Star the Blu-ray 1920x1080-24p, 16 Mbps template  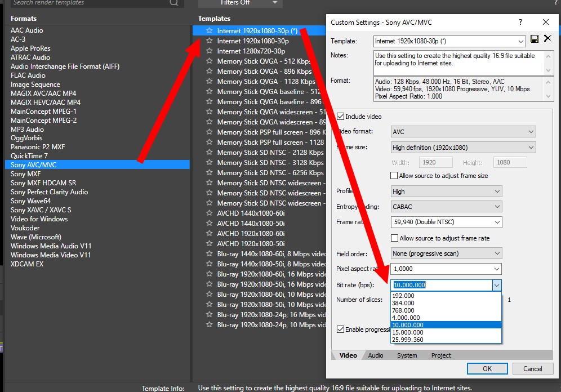[x=210, y=315]
